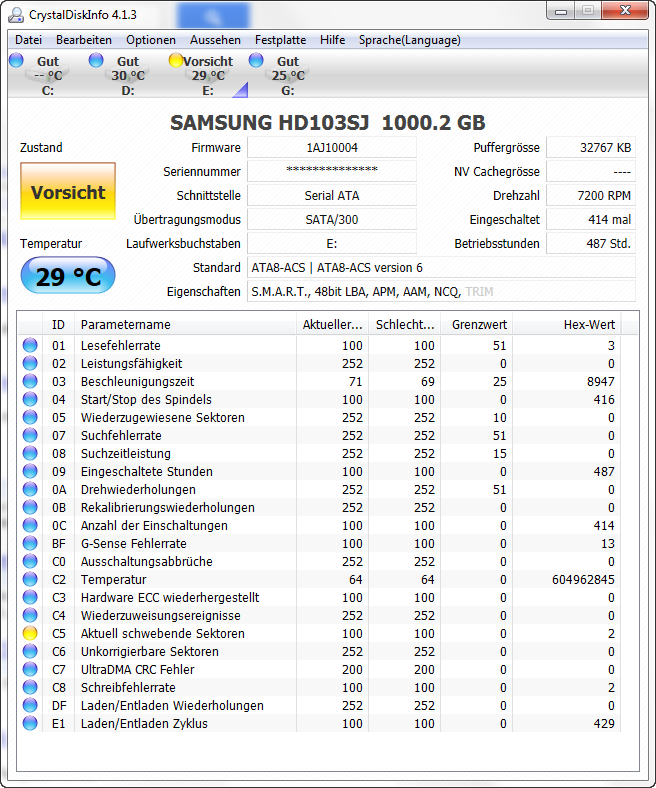656x788 pixels.
Task: Click status icon of Schreibfehlerrate row
Action: (30, 687)
